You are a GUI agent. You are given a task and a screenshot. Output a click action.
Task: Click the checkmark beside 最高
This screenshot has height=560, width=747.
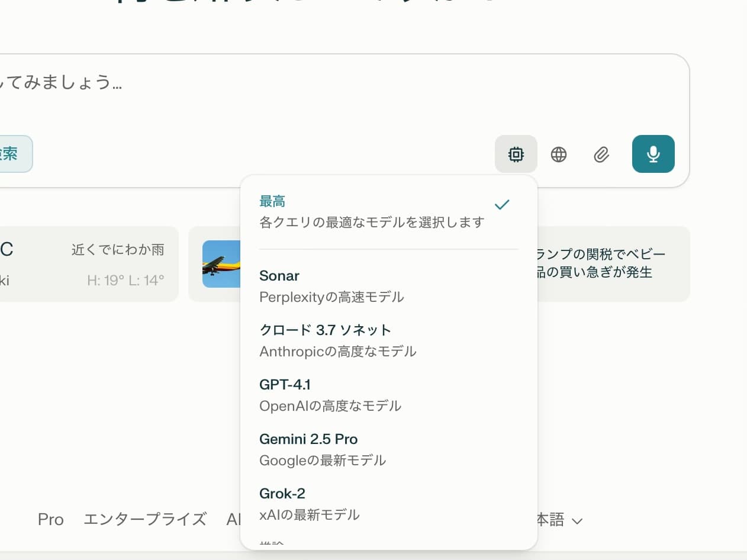502,205
